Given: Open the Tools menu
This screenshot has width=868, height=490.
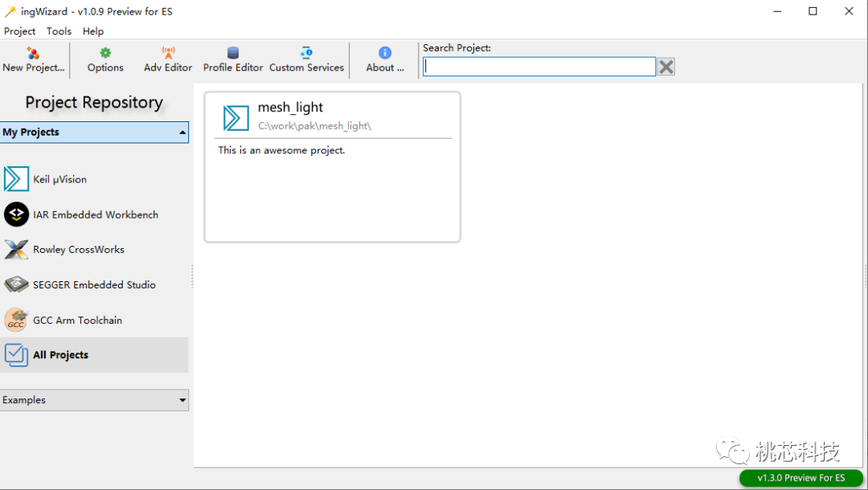Looking at the screenshot, I should [59, 31].
